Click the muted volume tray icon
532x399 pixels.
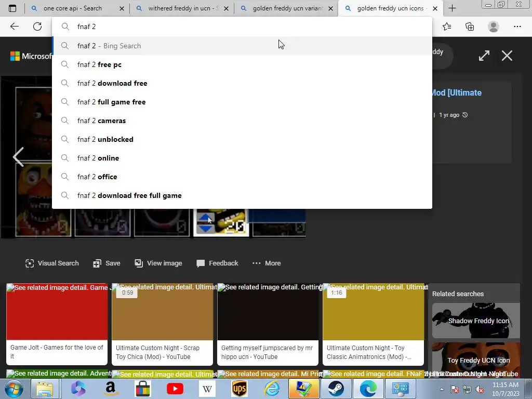(x=480, y=390)
